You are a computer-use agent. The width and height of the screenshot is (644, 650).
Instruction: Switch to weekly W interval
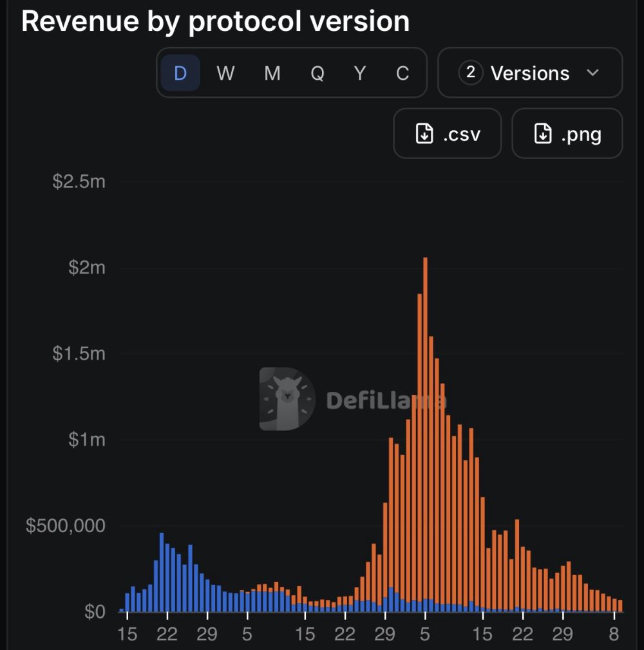(x=225, y=73)
